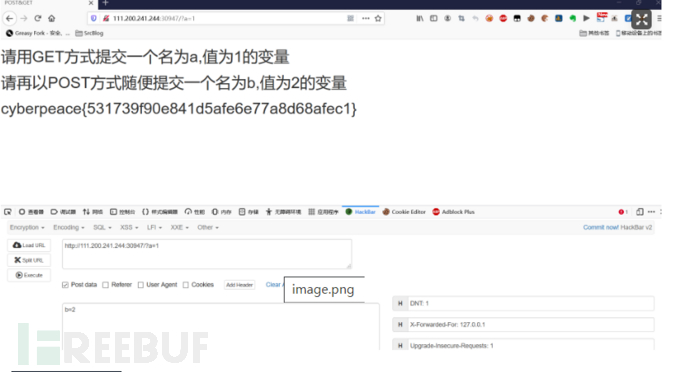Open the SrcBlog bookmark folder
690x372 pixels.
pyautogui.click(x=89, y=33)
